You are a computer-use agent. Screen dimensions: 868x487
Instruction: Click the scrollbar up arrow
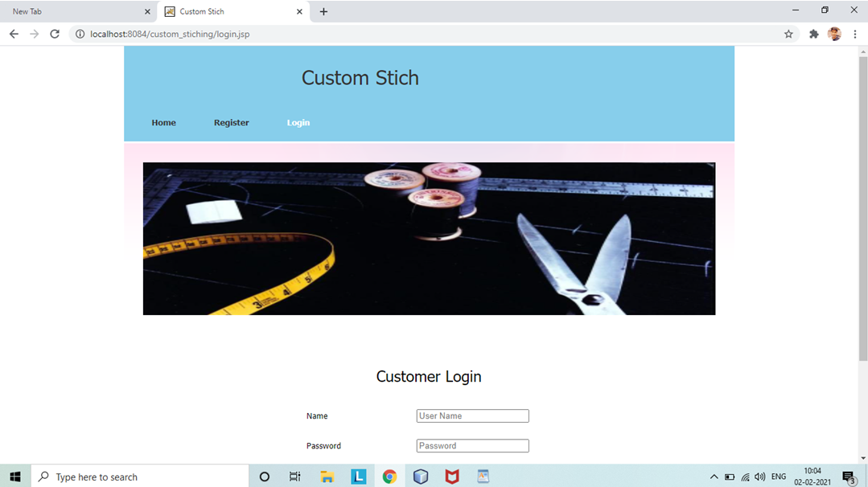pyautogui.click(x=863, y=52)
